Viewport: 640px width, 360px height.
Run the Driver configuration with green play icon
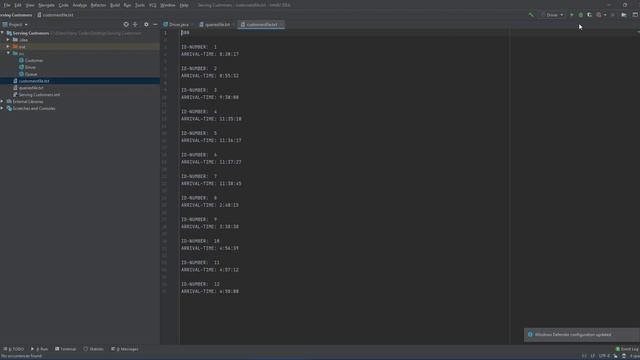coord(571,15)
